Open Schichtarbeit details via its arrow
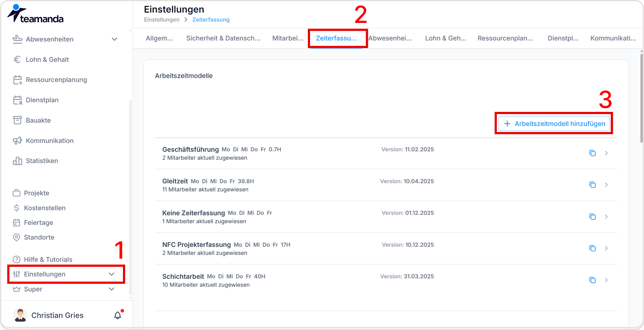This screenshot has width=644, height=330. [x=606, y=280]
